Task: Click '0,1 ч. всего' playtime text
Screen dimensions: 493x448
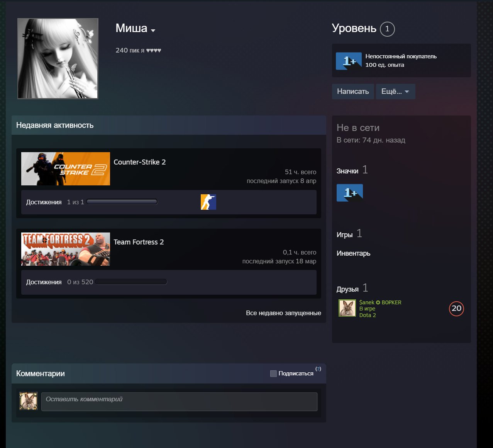Action: [x=300, y=252]
